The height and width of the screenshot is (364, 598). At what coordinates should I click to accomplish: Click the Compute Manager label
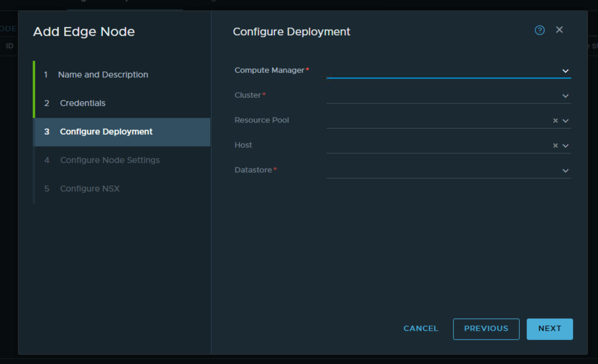[269, 70]
